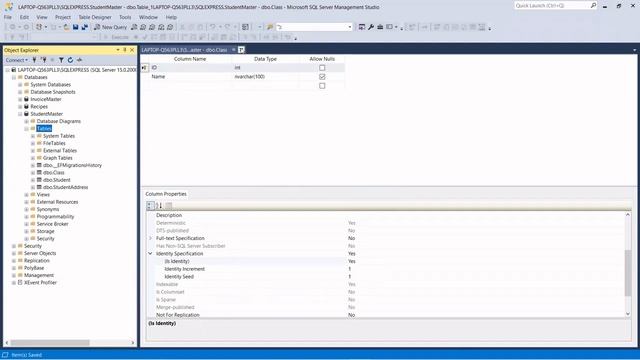
Task: Select the dbo.Class document tab
Action: pos(184,50)
